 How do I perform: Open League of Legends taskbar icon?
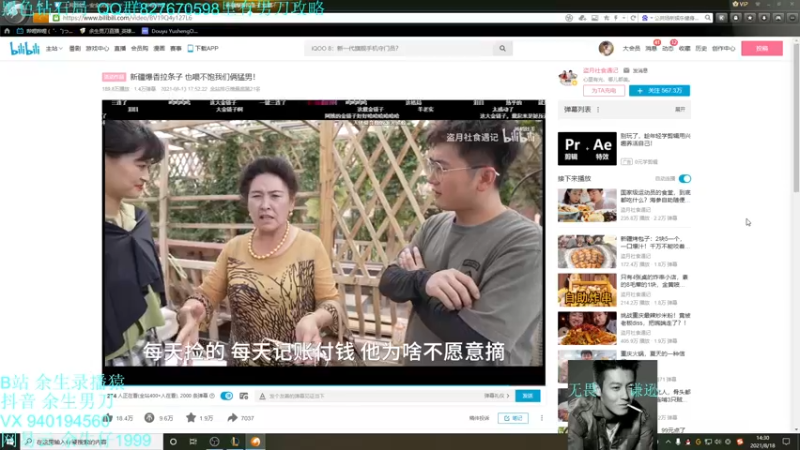235,442
